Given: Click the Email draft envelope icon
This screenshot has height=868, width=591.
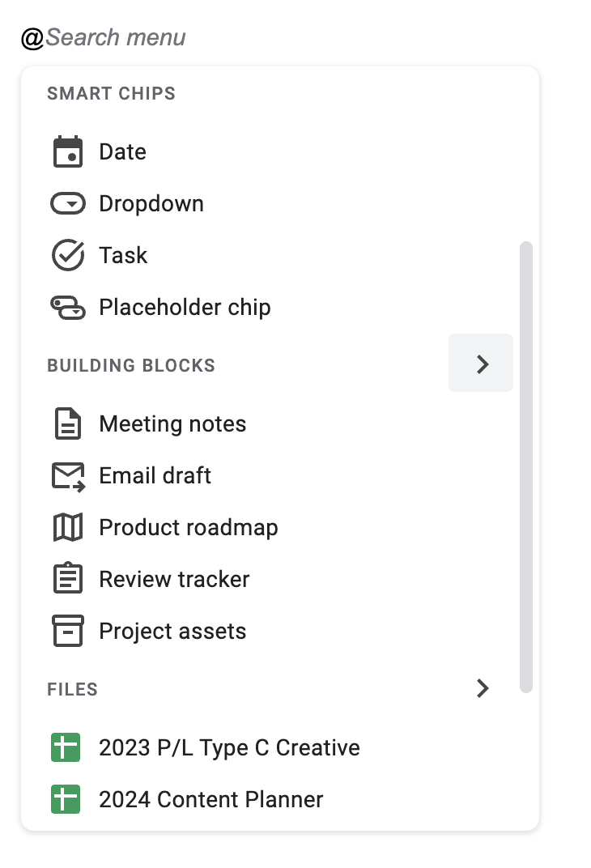Looking at the screenshot, I should click(68, 476).
